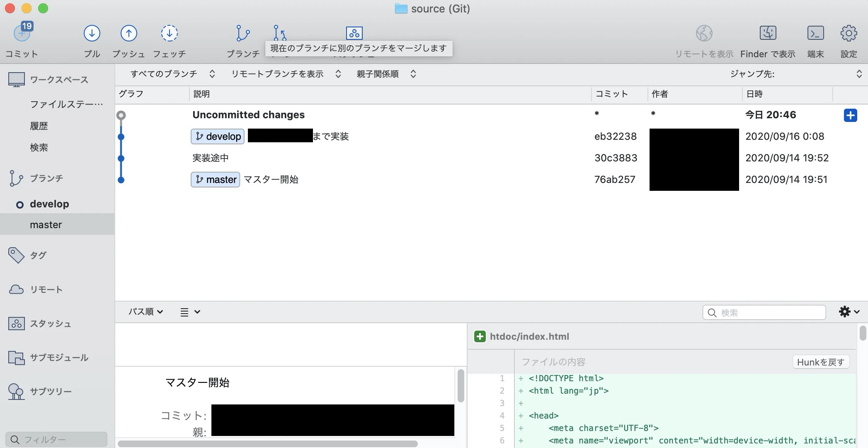Click the Merge toolbar icon
The width and height of the screenshot is (868, 448).
click(280, 32)
